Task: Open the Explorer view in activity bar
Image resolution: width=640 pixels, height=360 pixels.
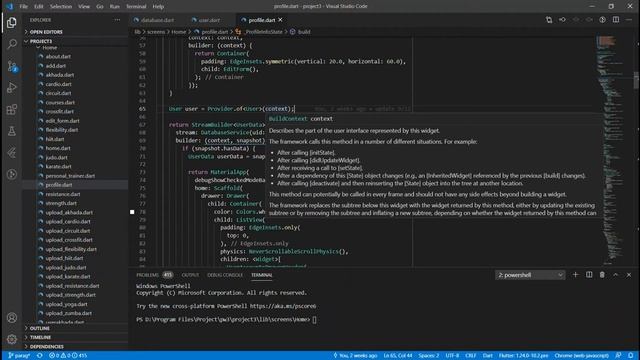Action: [12, 23]
